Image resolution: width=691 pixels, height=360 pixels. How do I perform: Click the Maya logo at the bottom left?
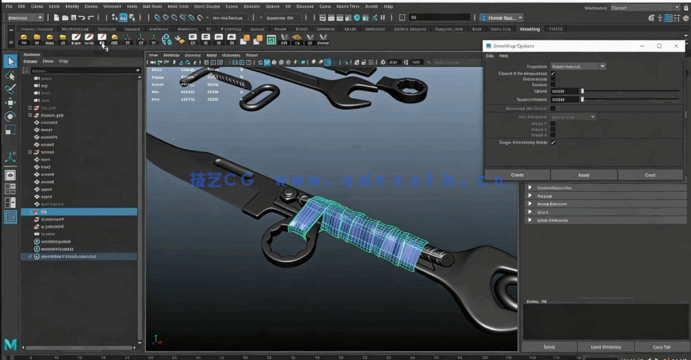click(11, 344)
